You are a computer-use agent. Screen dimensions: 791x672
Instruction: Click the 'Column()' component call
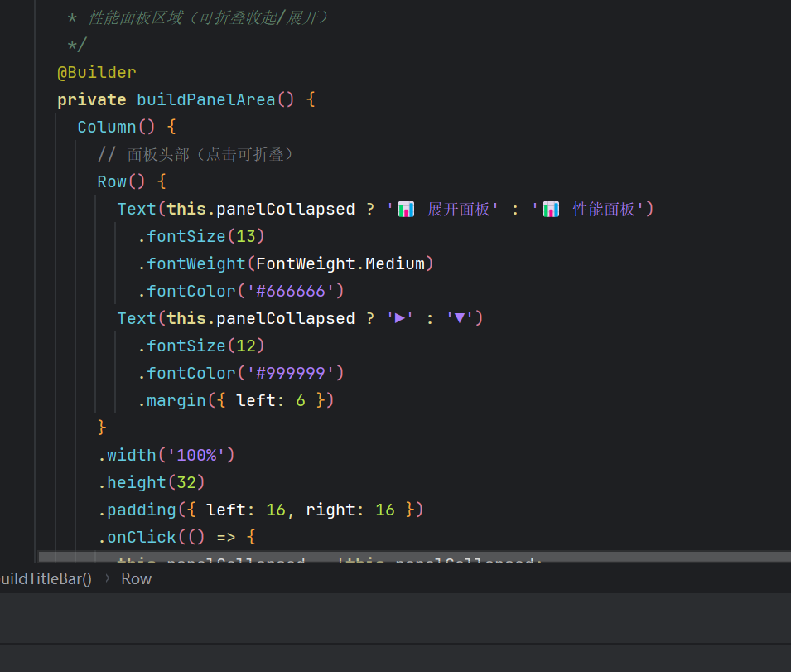point(116,127)
